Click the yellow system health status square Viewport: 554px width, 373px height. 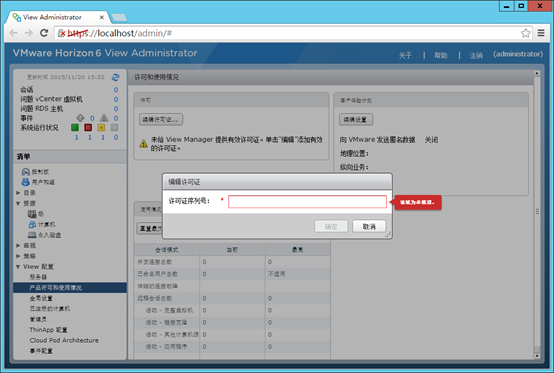(101, 128)
